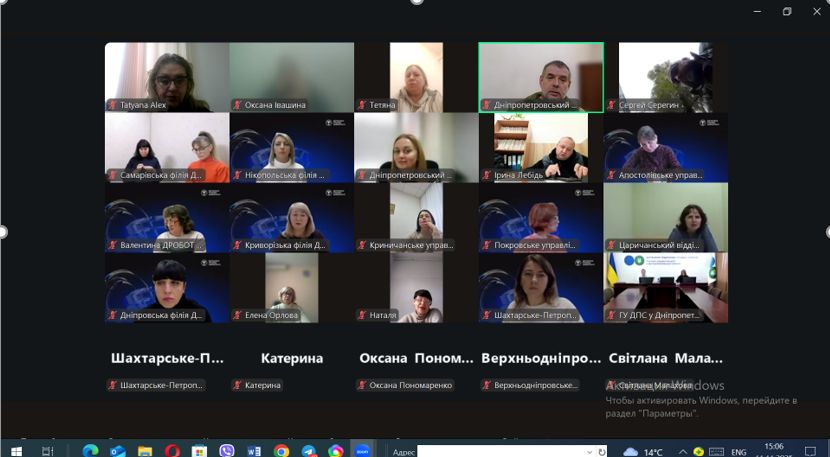830x457 pixels.
Task: Switch to Microsoft Word in taskbar
Action: [254, 451]
